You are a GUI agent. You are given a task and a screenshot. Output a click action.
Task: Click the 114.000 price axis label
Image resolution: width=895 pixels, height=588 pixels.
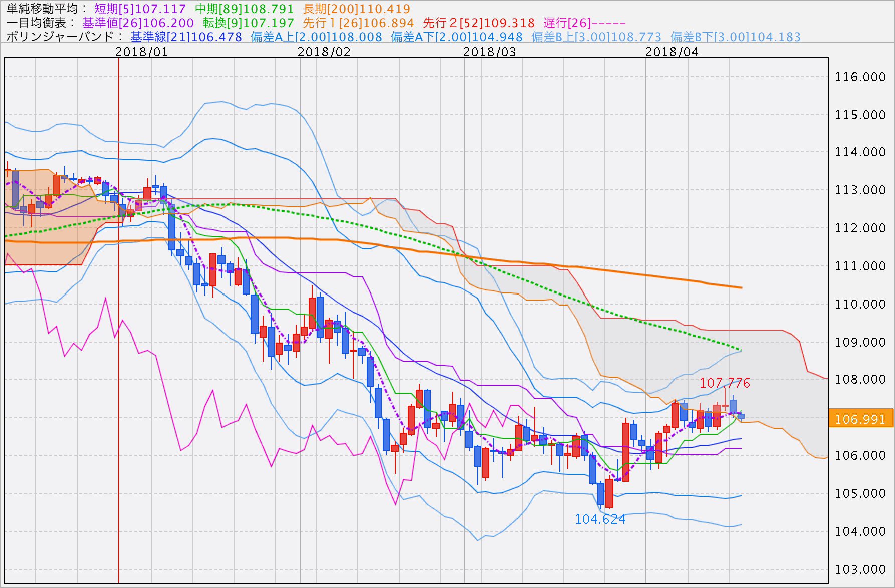click(860, 152)
